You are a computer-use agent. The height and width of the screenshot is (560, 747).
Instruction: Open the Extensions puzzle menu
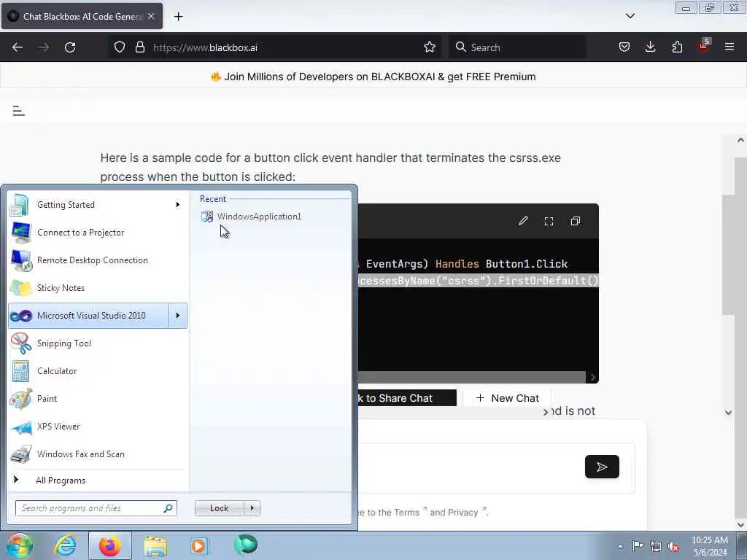tap(677, 47)
